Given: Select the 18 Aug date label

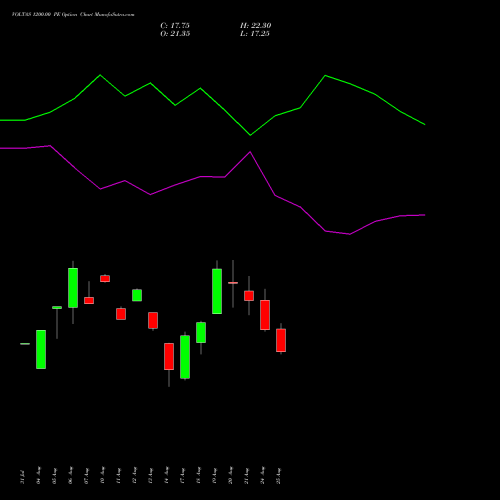Looking at the screenshot, I should 198,475.
